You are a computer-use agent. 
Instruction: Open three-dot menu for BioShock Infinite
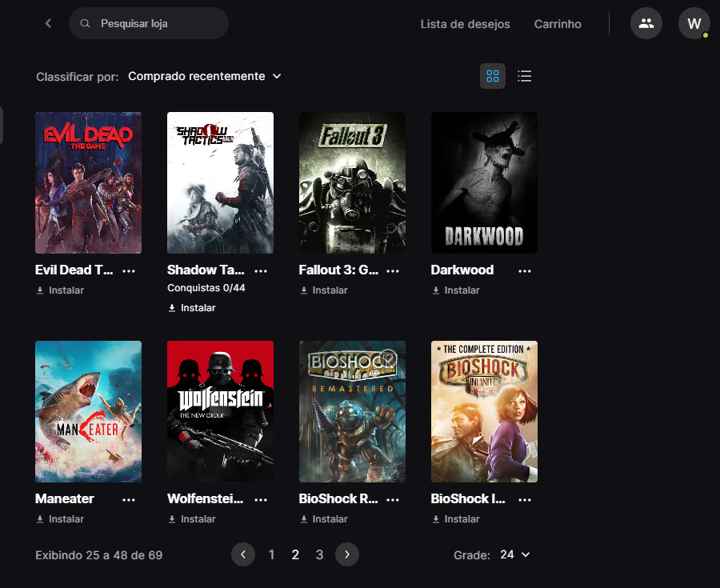click(x=525, y=499)
